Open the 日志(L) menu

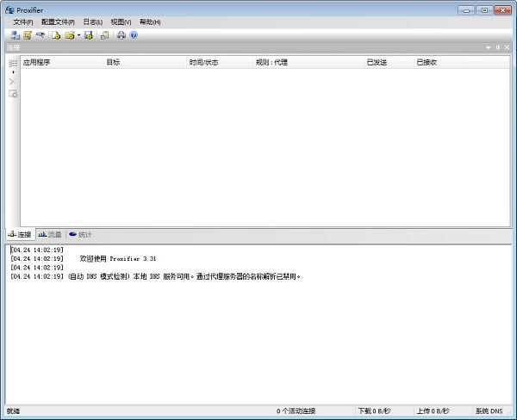click(93, 22)
